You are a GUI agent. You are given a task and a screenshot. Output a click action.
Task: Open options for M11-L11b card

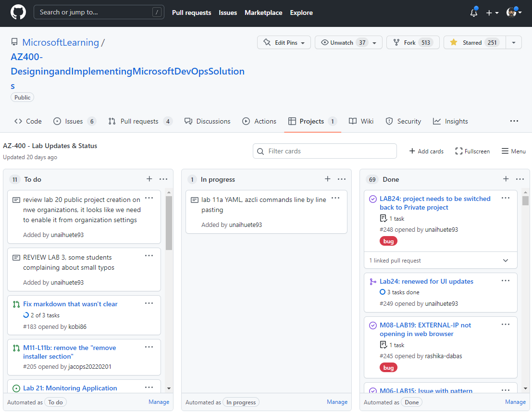[149, 347]
